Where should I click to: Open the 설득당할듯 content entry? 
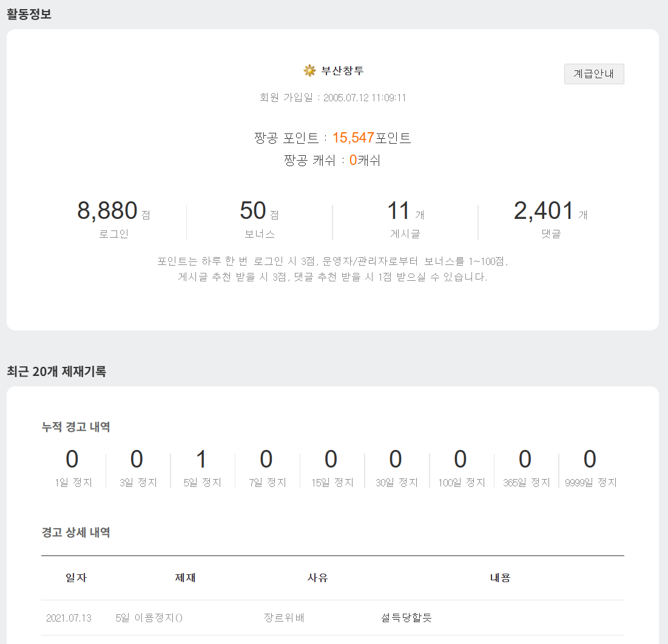406,618
